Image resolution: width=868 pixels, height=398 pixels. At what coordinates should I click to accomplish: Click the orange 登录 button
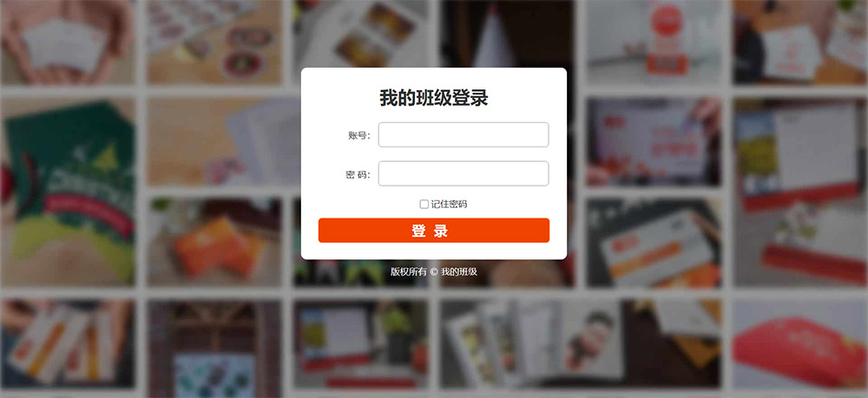coord(434,231)
